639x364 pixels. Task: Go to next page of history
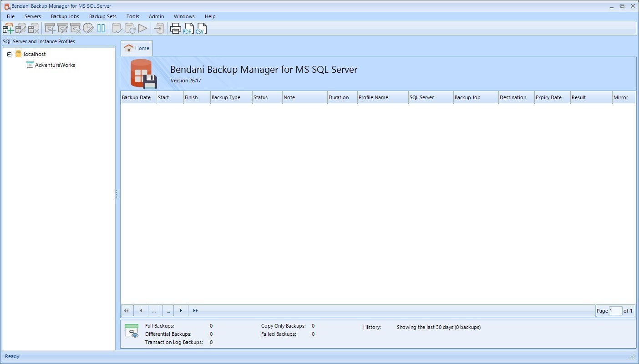point(181,311)
